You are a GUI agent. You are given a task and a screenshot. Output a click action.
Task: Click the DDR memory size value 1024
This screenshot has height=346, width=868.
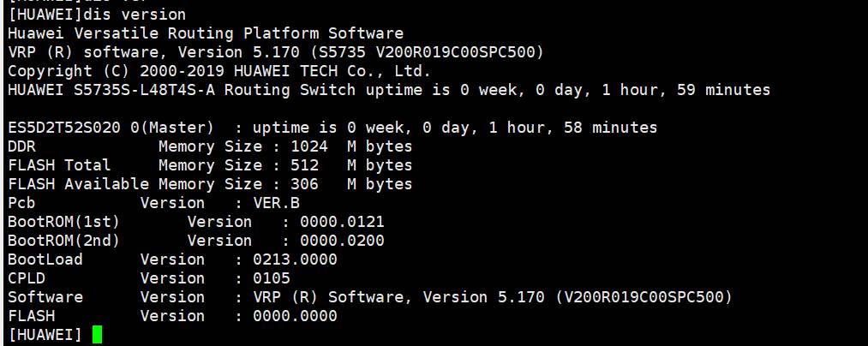tap(309, 146)
